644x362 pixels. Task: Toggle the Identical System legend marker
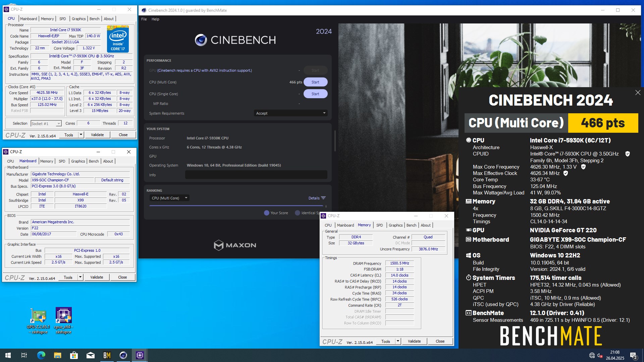(298, 213)
